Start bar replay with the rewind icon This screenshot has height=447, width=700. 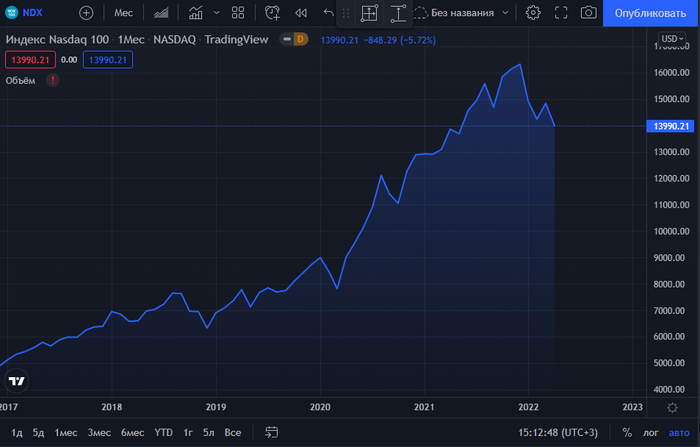tap(301, 13)
